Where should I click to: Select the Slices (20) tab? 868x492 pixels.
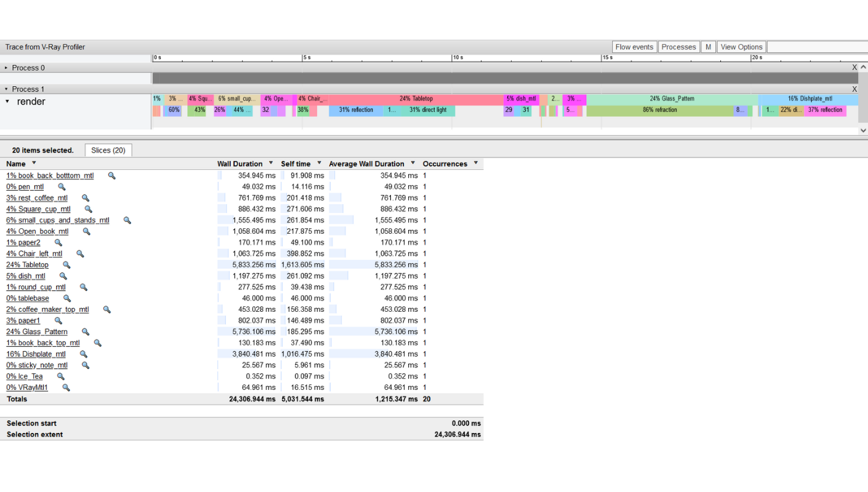click(x=108, y=149)
